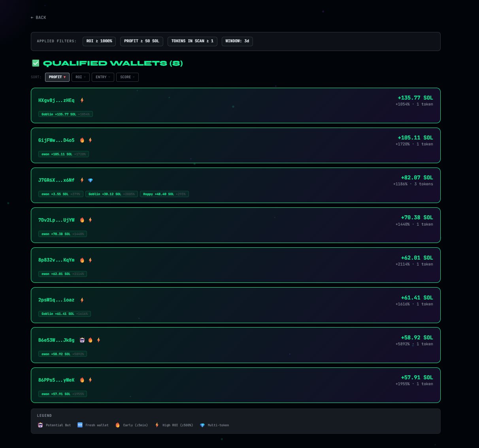Click the ewon +3.55 SOL token tag
This screenshot has height=448, width=479.
click(x=61, y=194)
